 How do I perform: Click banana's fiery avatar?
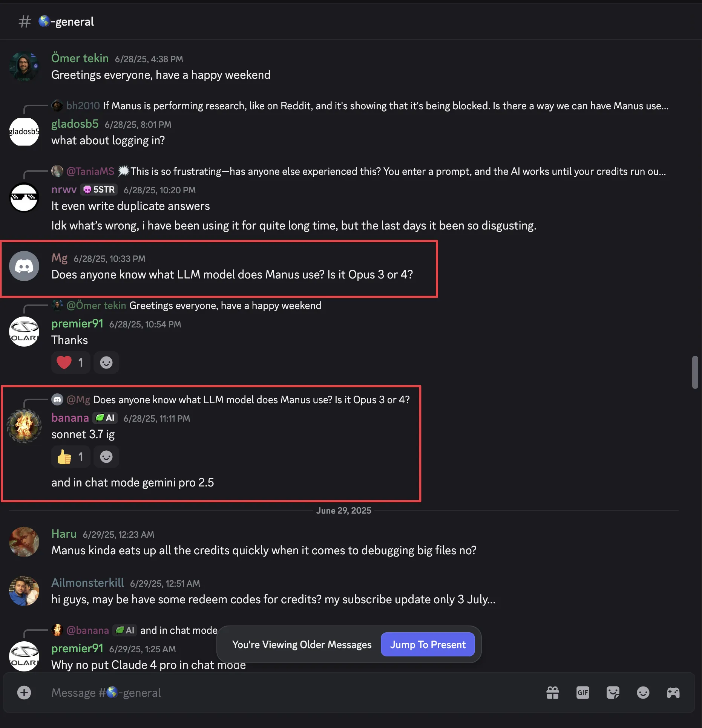24,426
